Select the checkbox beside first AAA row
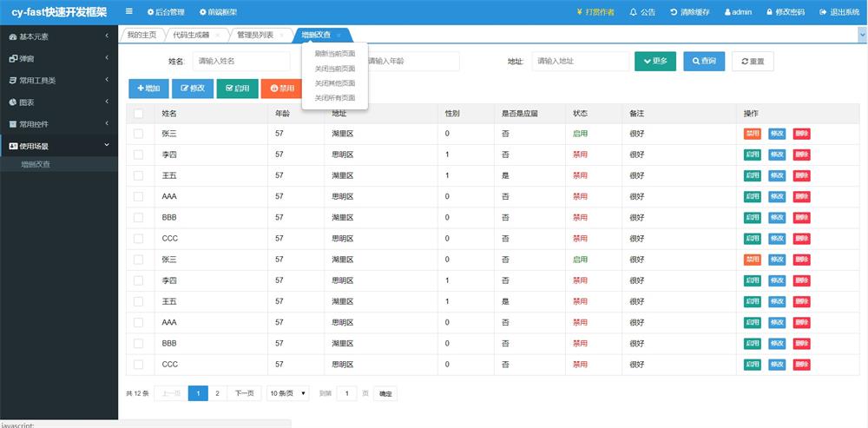Viewport: 868px width, 428px height. coord(139,197)
